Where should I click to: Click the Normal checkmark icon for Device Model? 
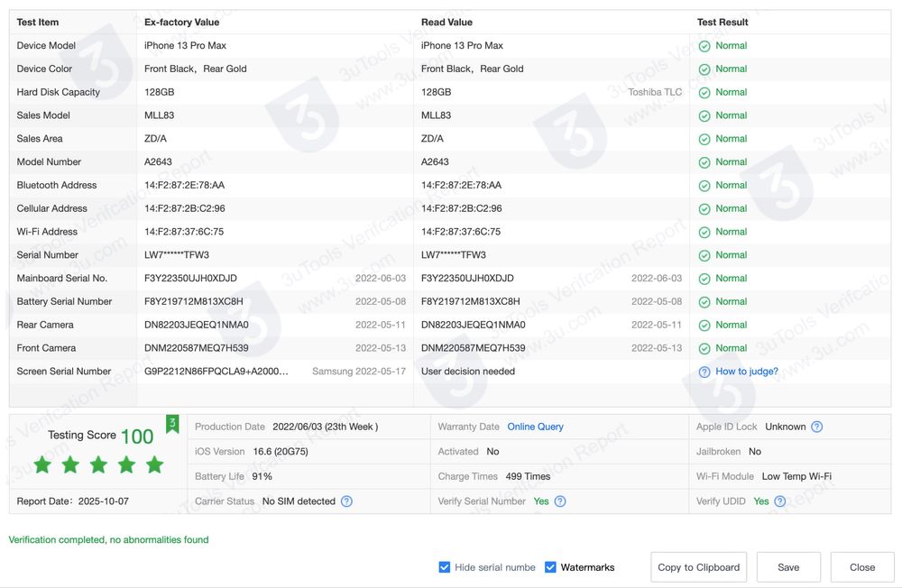point(704,46)
